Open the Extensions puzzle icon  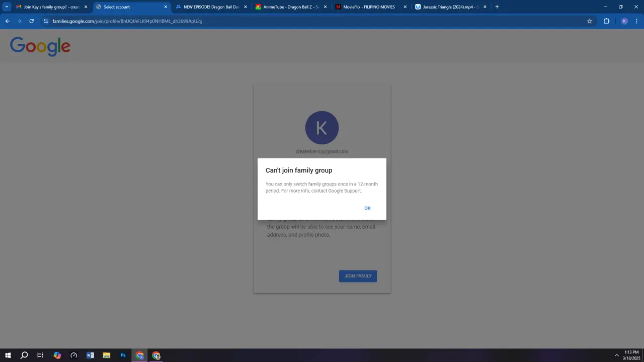606,21
